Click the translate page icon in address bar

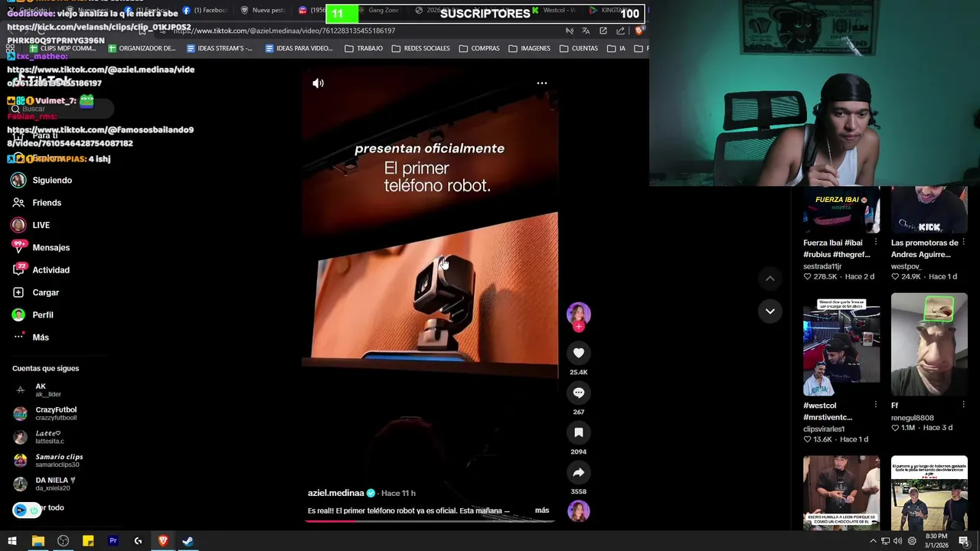coord(586,31)
